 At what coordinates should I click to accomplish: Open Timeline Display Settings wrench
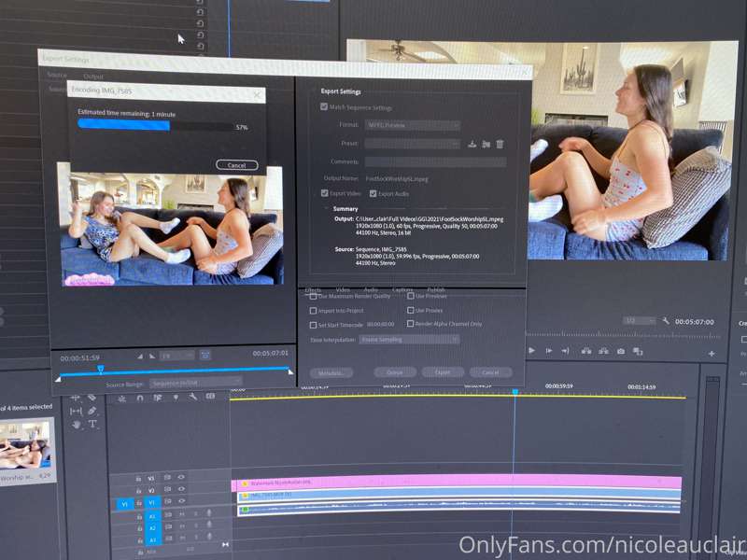tap(193, 397)
